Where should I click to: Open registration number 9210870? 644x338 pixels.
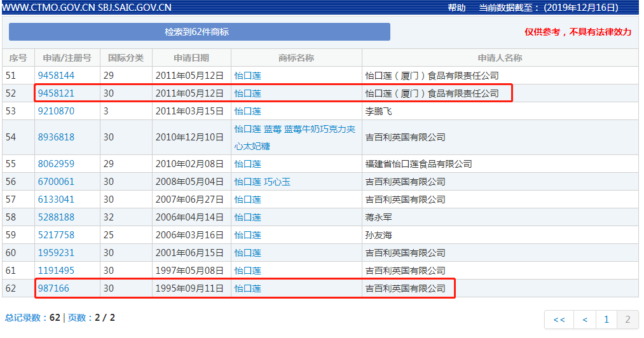pyautogui.click(x=57, y=111)
